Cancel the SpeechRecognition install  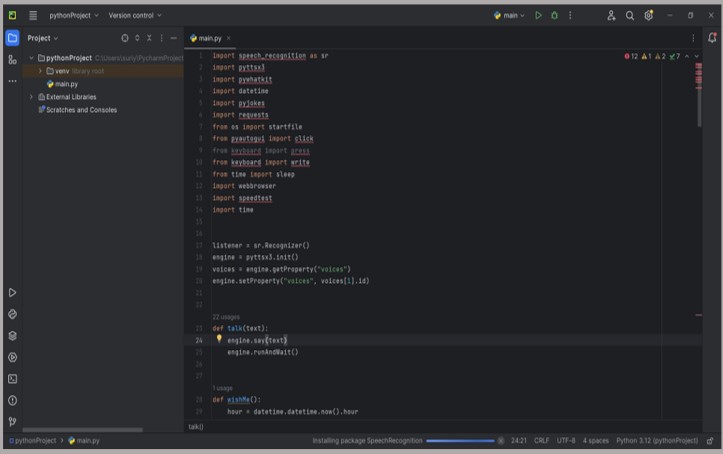[x=501, y=441]
